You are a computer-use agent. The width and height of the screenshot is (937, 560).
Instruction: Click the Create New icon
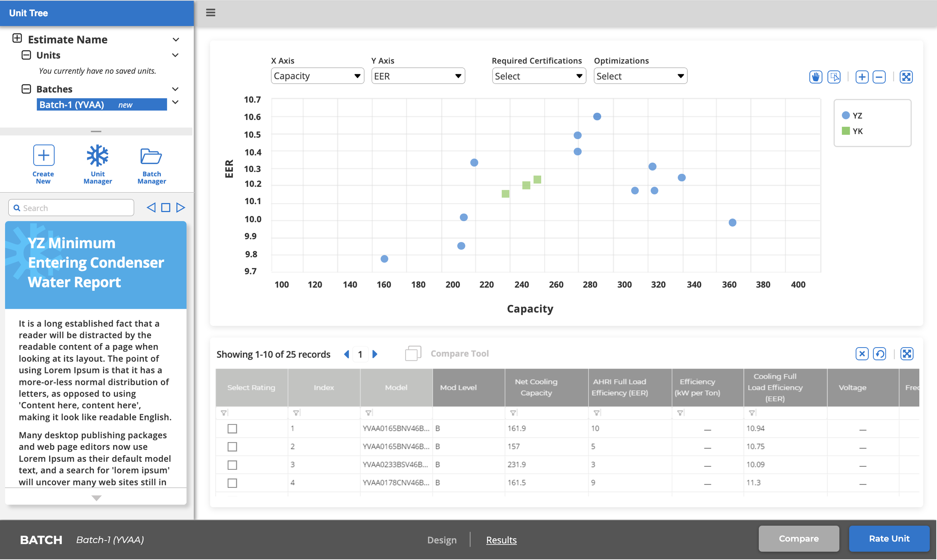(43, 155)
